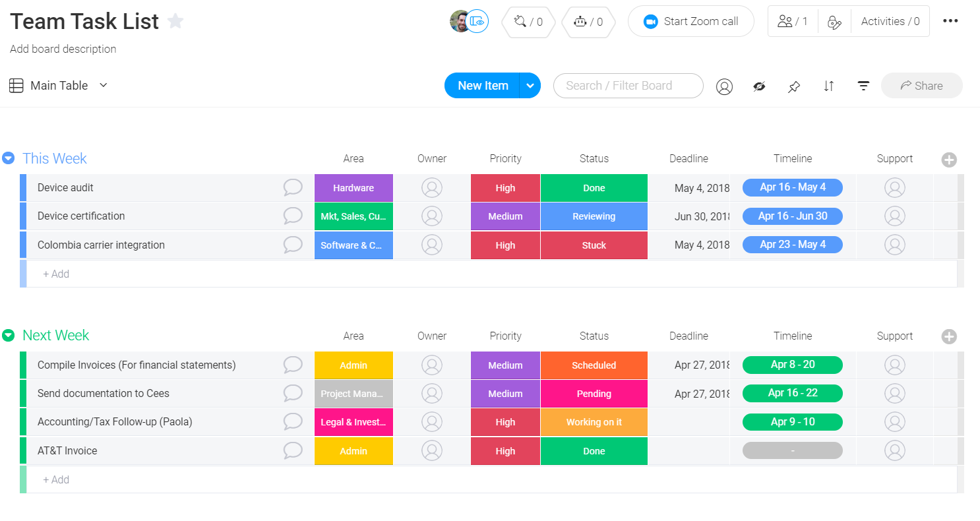The image size is (980, 521).
Task: Change Device certification Medium priority
Action: [505, 216]
